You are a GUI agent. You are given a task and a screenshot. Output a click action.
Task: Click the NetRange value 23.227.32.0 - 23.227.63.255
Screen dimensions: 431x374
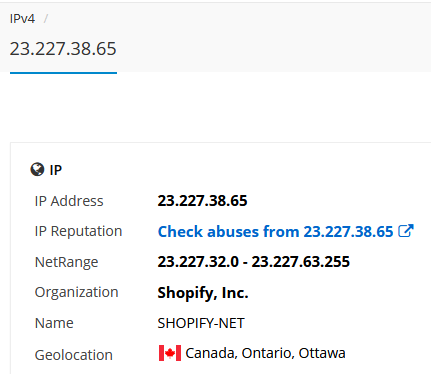254,262
